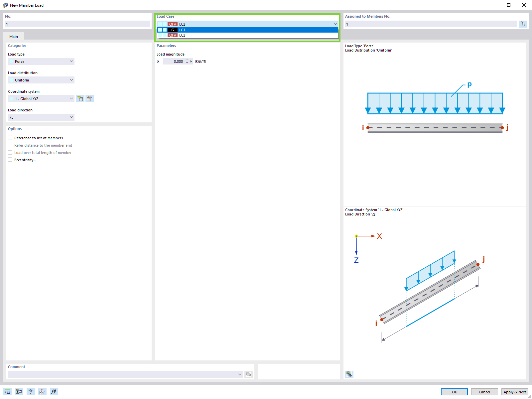This screenshot has height=399, width=532.
Task: Open the formula editor fx icon
Action: pyautogui.click(x=53, y=391)
